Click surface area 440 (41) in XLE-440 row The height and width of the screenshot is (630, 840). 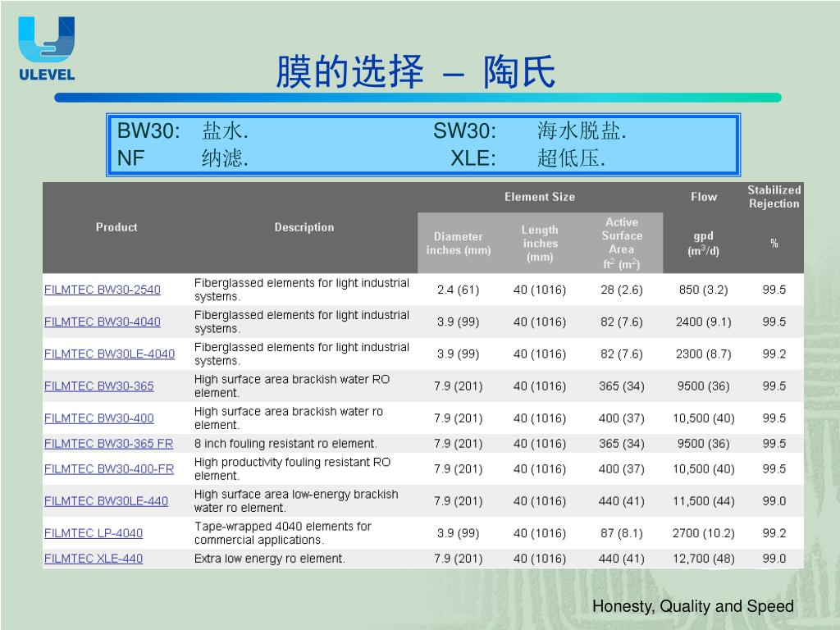[x=622, y=559]
